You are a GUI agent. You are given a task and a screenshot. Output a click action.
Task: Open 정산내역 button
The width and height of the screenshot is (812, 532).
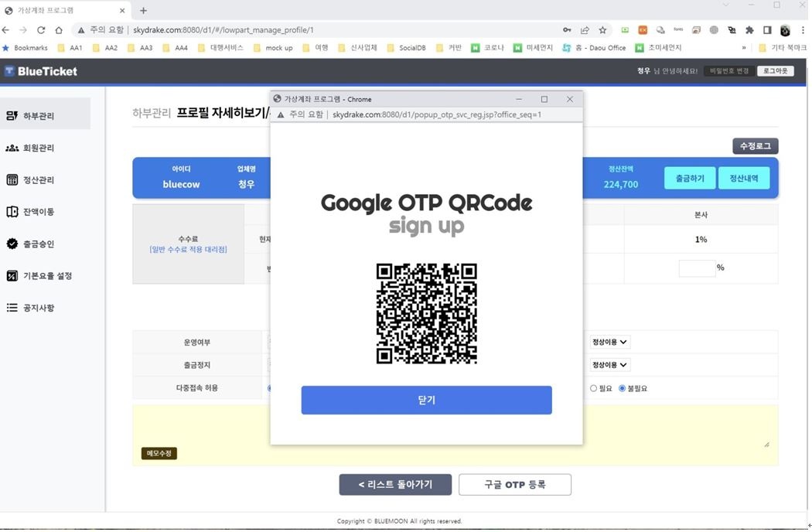[x=744, y=178]
